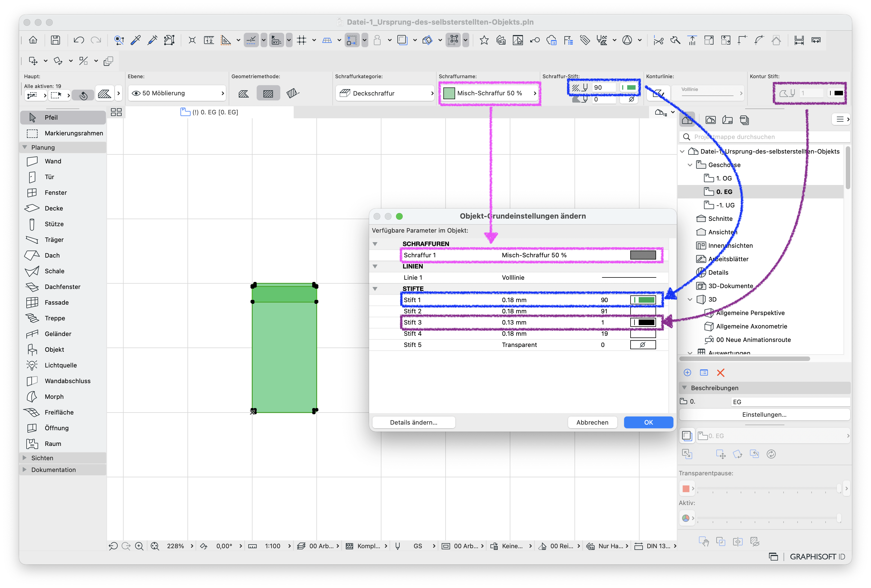Open the 1:100 scale selector
871x588 pixels.
tap(272, 546)
